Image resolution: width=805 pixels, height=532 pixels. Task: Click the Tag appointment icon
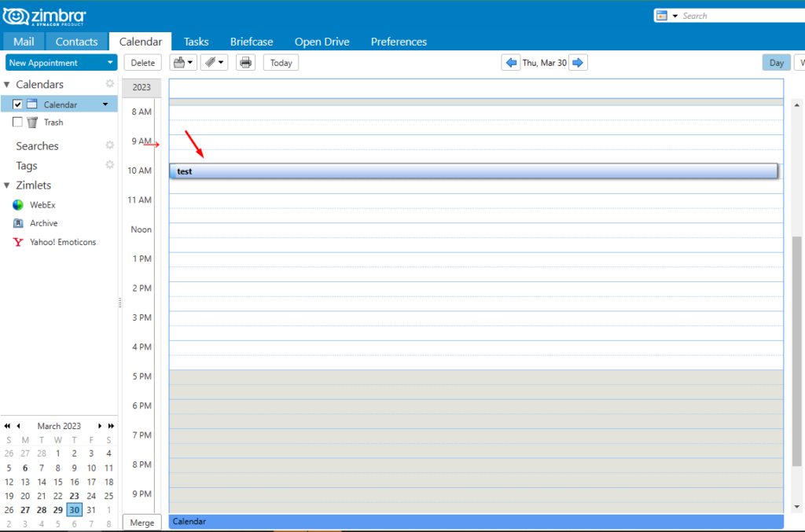click(x=211, y=62)
